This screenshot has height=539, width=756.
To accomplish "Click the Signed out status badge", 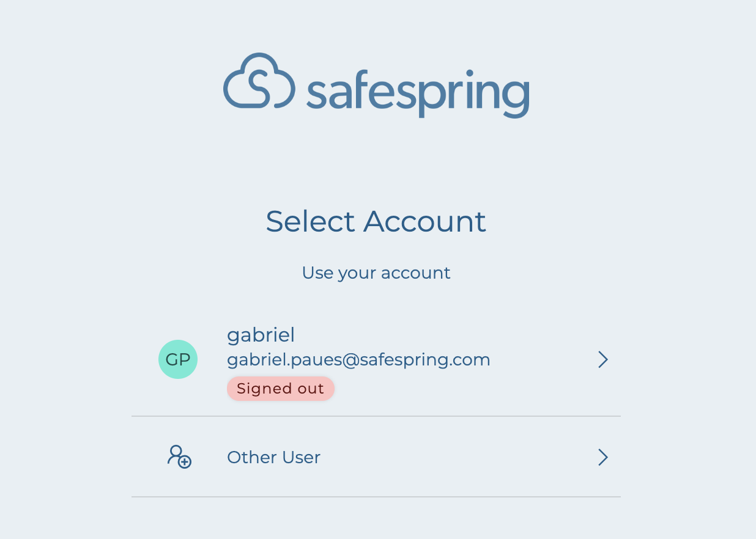I will 281,389.
